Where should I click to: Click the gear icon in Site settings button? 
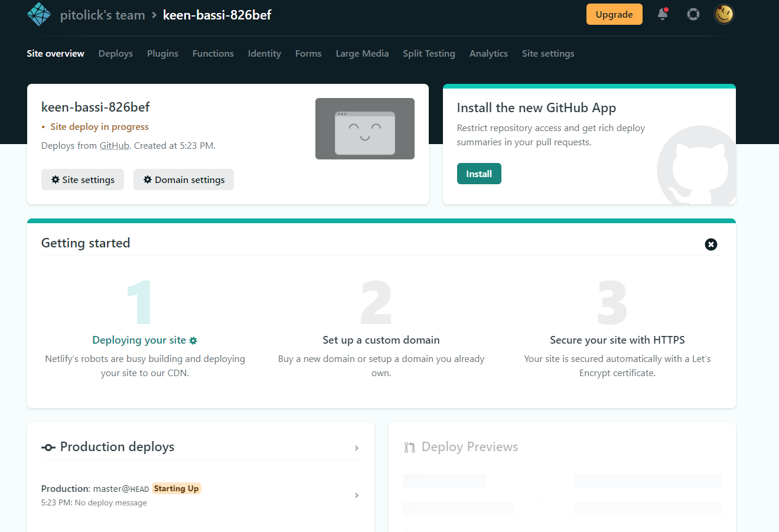tap(56, 179)
